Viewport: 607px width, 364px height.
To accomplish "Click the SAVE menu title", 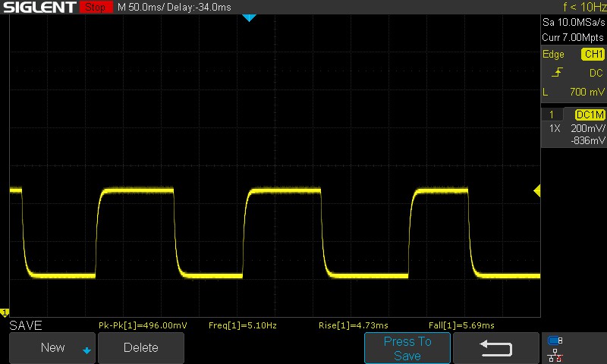I will [26, 325].
